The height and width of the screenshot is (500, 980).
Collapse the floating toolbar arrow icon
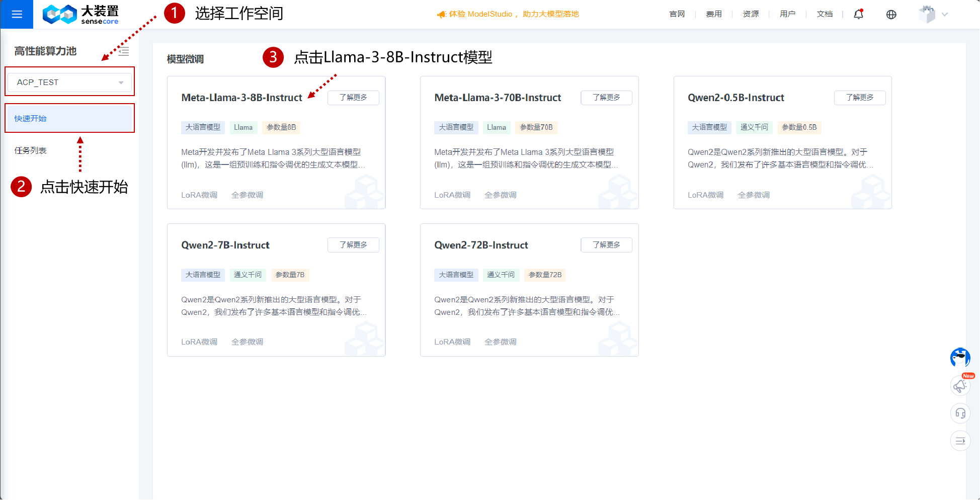click(x=960, y=441)
